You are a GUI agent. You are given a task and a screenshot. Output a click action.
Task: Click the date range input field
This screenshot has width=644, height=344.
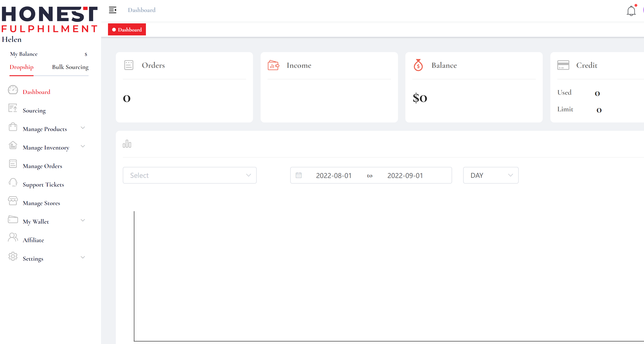pos(370,175)
